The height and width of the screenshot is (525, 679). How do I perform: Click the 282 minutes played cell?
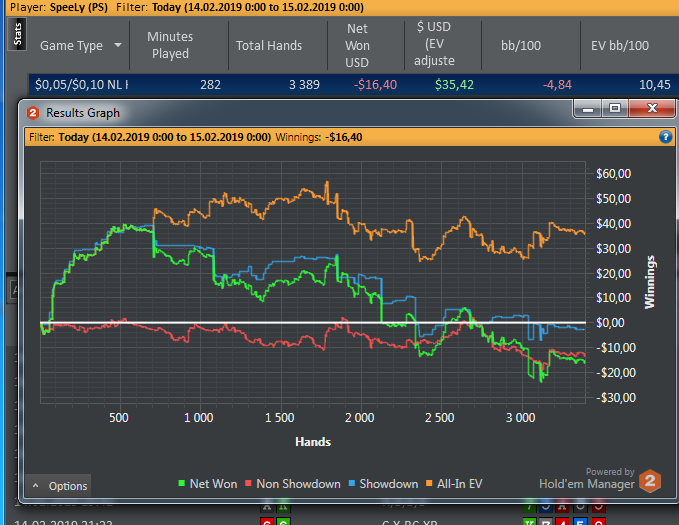tap(210, 84)
